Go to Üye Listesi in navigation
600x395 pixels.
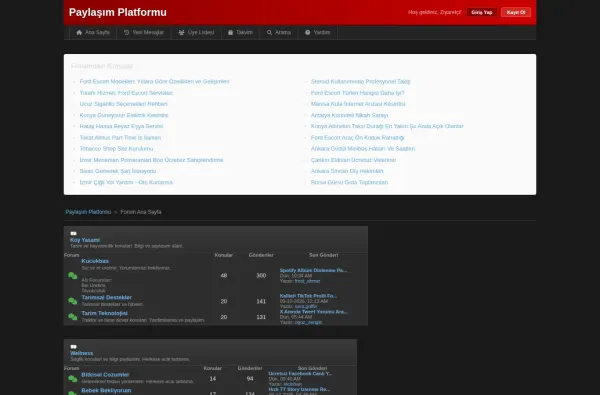pyautogui.click(x=196, y=33)
